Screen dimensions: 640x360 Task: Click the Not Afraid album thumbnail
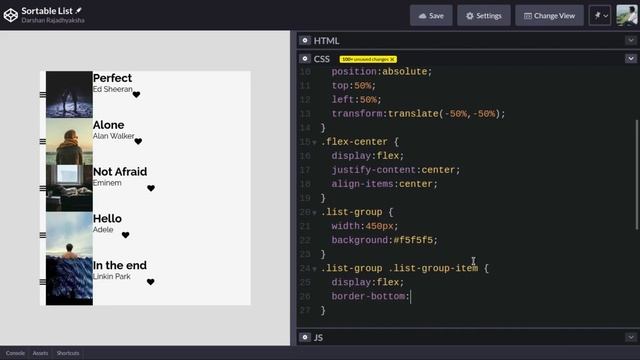pos(69,188)
